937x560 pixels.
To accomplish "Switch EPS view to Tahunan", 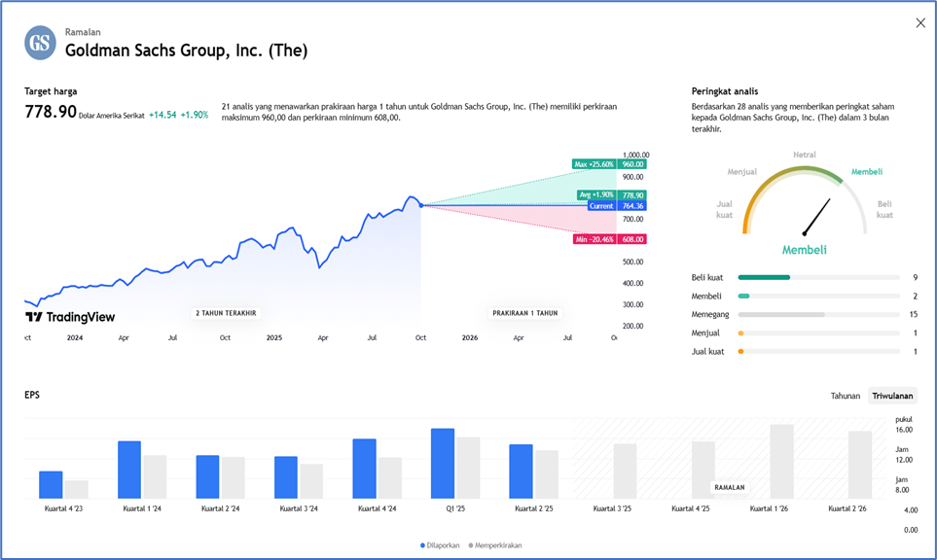I will pyautogui.click(x=845, y=396).
